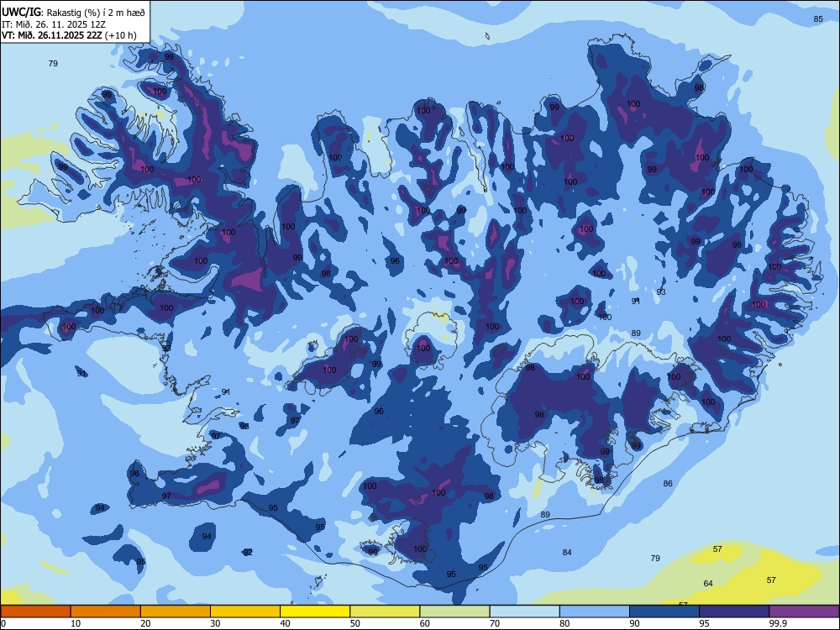This screenshot has width=840, height=630.
Task: Click the 'VT: Mið. 26.11.2025 22Z (+10 h)' line
Action: pyautogui.click(x=69, y=35)
